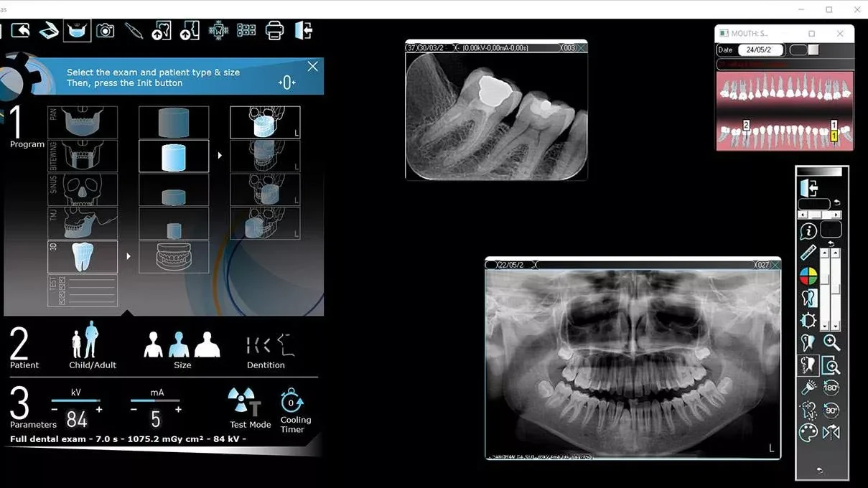Select the PAN program
The width and height of the screenshot is (868, 488).
(x=83, y=123)
